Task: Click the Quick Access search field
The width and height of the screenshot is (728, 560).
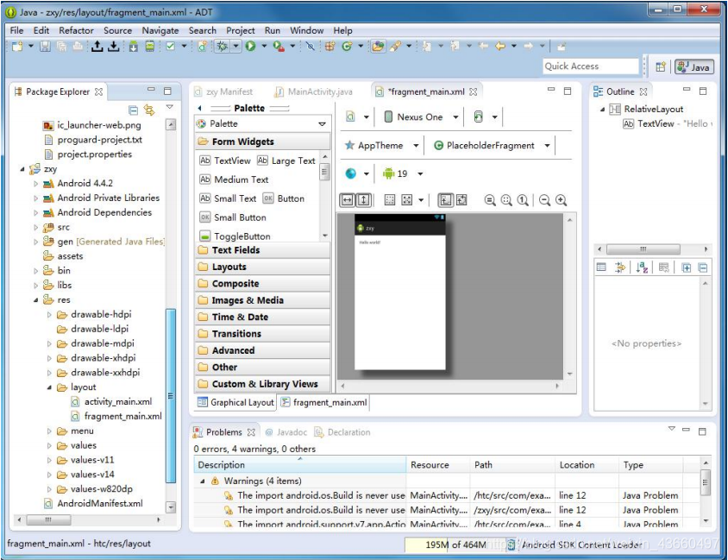Action: (x=591, y=66)
